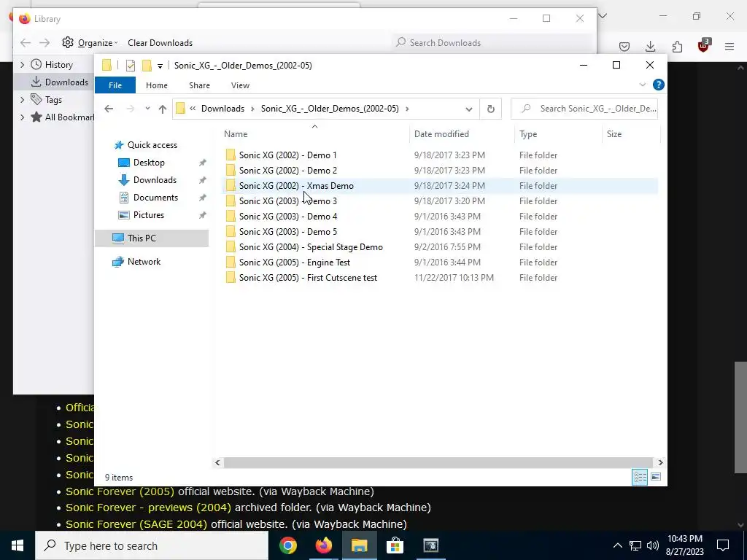Sort by the Size column

(x=631, y=134)
